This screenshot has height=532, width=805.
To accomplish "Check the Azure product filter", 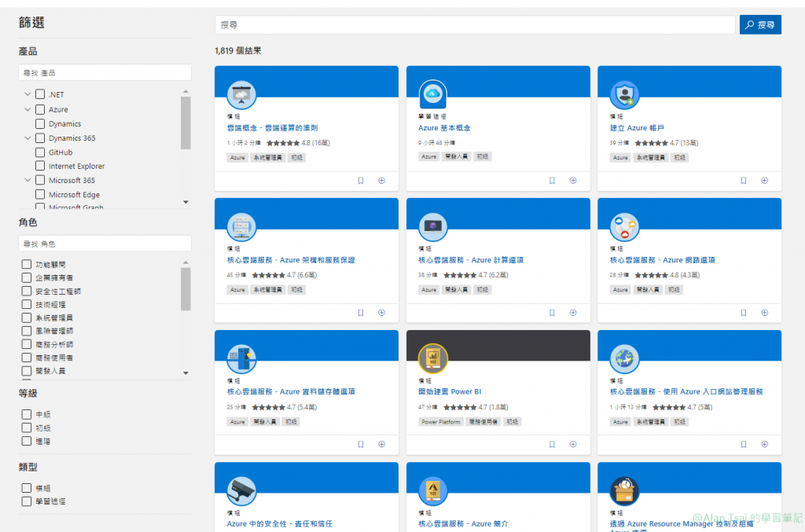I will [40, 109].
